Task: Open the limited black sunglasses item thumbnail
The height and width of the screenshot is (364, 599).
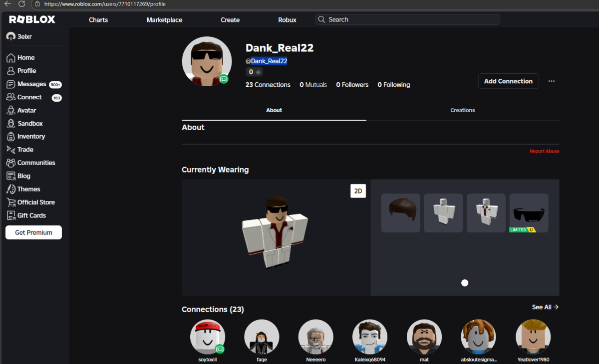Action: pos(529,213)
